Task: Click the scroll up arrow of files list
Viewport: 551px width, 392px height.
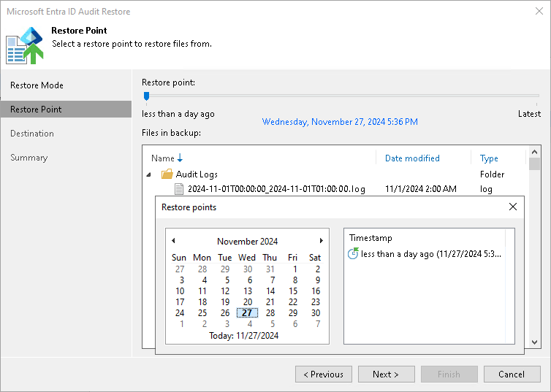Action: (534, 152)
